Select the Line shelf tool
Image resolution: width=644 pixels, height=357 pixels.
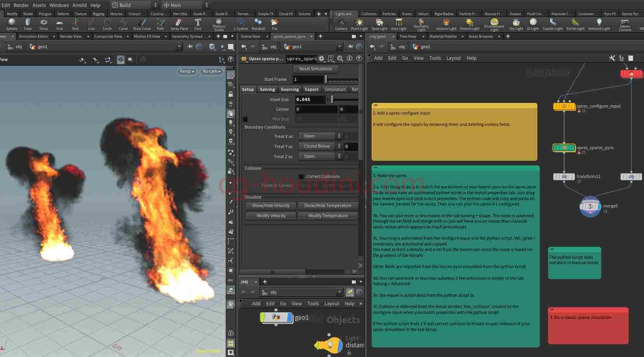[91, 24]
